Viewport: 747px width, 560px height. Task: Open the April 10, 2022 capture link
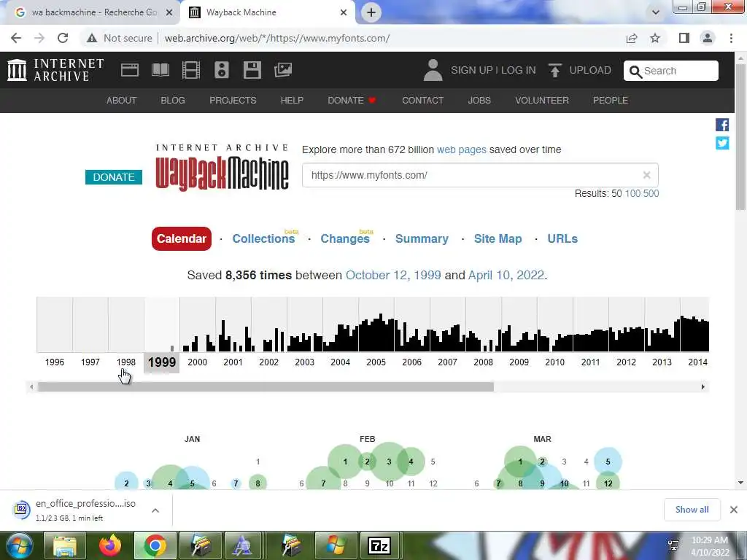[506, 275]
